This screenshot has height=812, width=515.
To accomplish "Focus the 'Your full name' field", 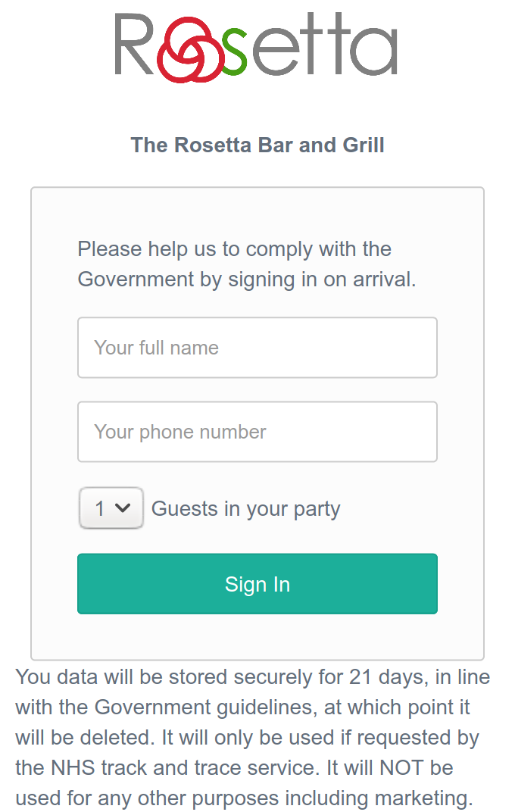I will coord(257,348).
